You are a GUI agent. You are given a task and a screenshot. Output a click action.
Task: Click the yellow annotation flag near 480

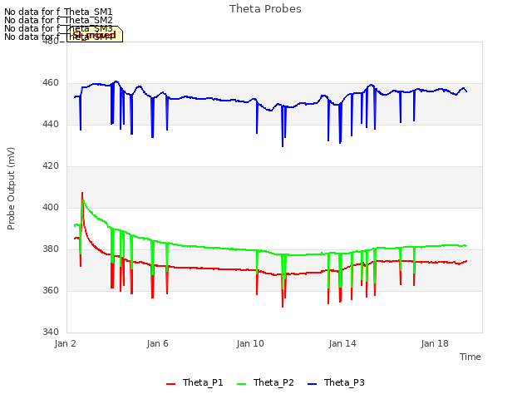click(x=94, y=34)
